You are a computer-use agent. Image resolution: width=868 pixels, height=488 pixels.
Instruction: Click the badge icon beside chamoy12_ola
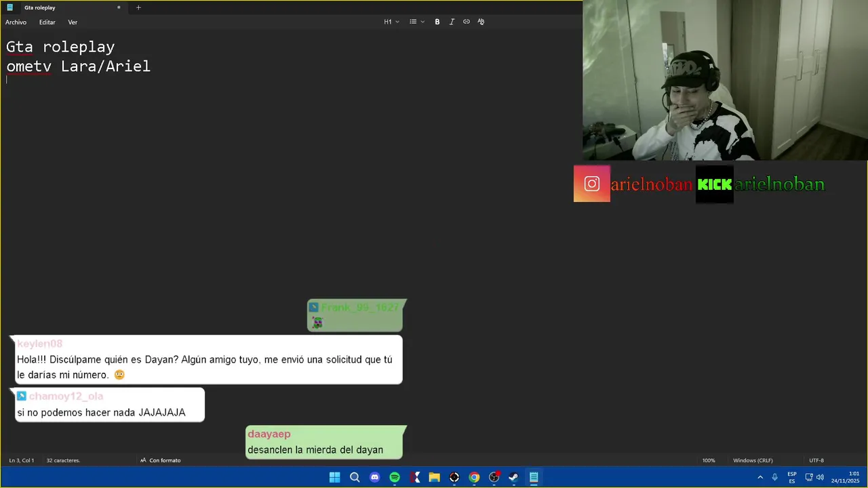[x=22, y=396]
